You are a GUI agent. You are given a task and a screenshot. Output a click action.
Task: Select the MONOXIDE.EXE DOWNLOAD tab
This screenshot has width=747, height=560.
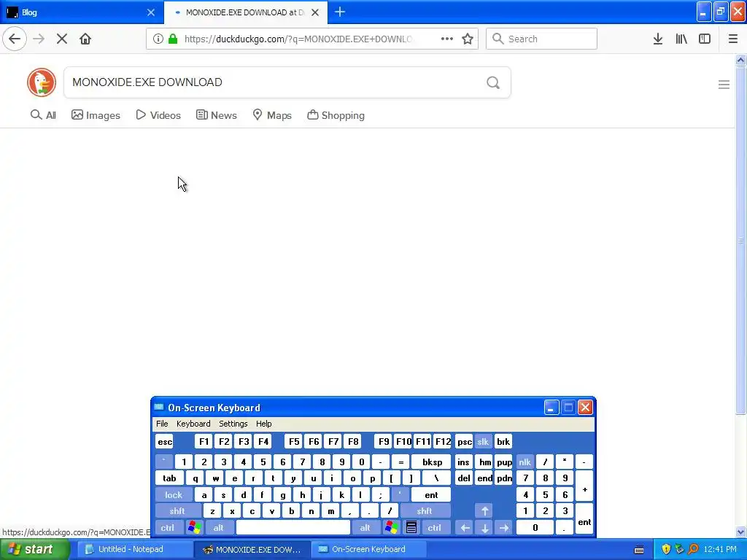[x=246, y=12]
